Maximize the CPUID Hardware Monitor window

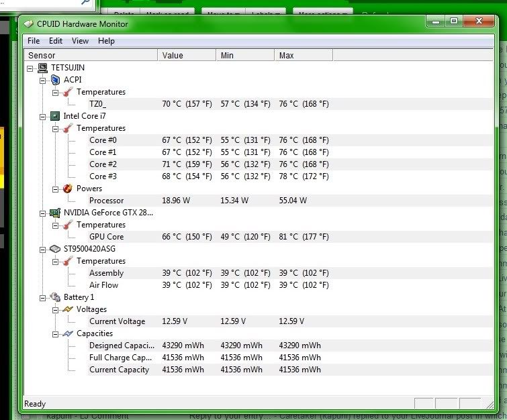454,21
